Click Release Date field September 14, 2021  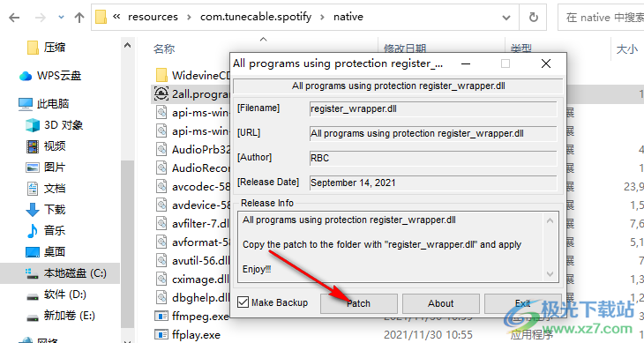click(x=433, y=183)
